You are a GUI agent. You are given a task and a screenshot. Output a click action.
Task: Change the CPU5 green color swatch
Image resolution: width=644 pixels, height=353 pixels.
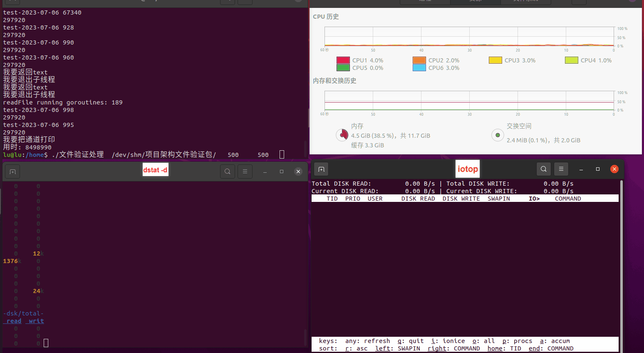(343, 68)
